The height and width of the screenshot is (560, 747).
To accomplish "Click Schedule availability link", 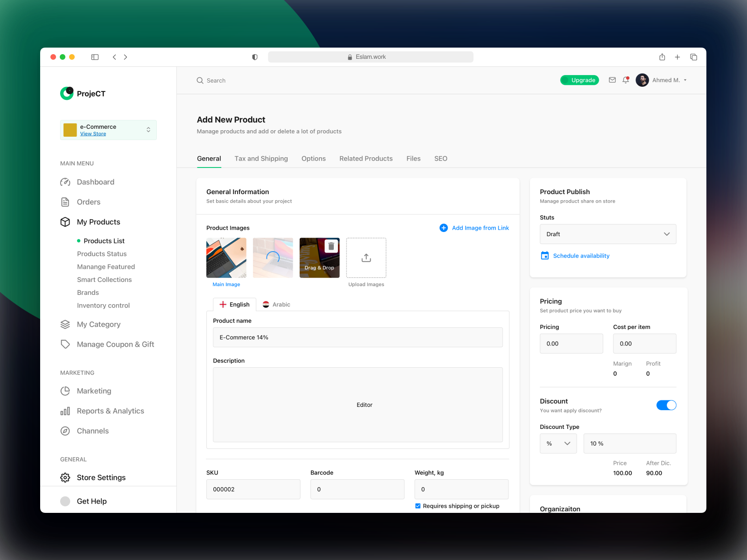I will pos(581,256).
